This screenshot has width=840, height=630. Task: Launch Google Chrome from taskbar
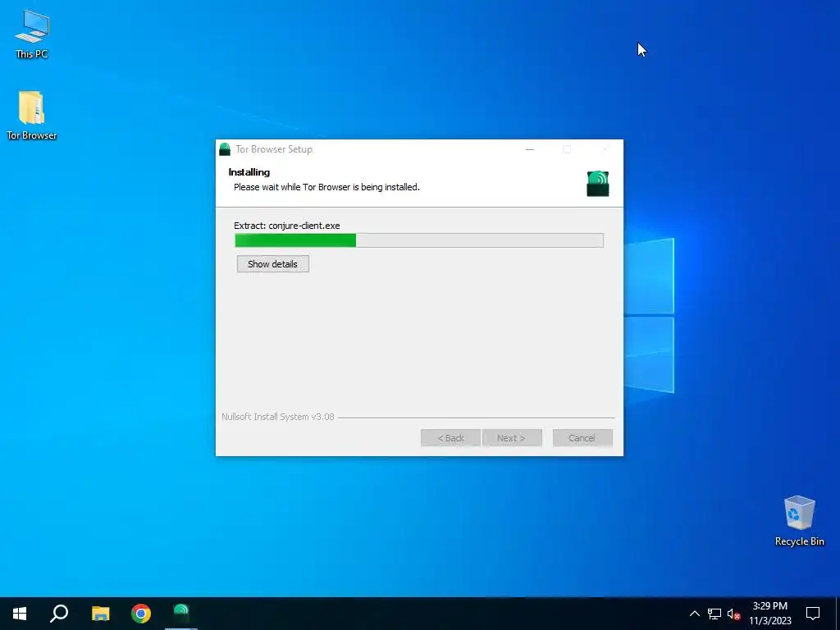coord(141,614)
